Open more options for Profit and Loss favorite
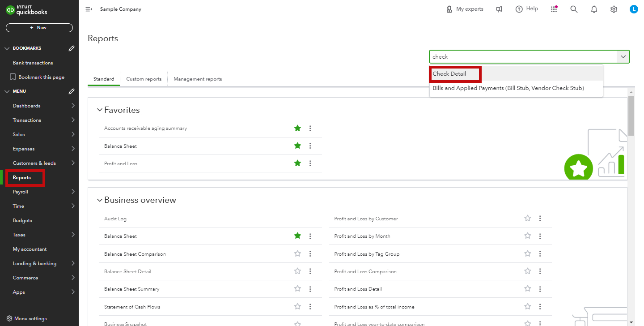The image size is (644, 326). click(310, 163)
